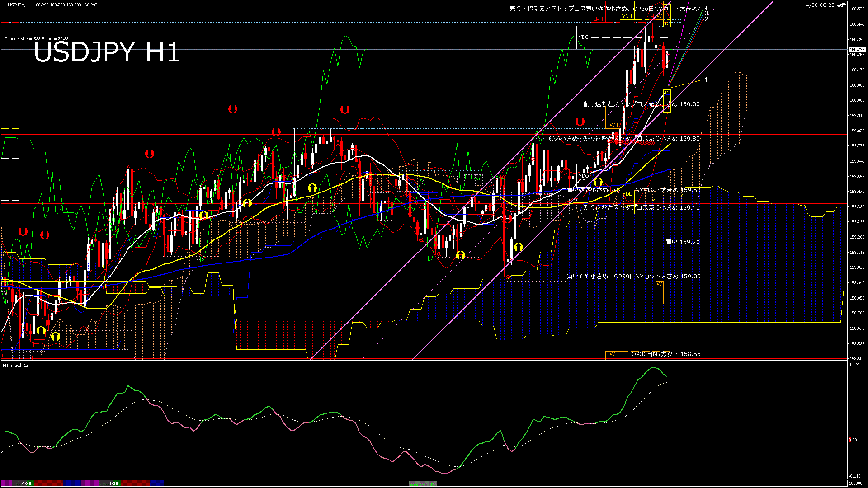Image resolution: width=868 pixels, height=488 pixels.
Task: Click the white YDC label box
Action: [584, 38]
